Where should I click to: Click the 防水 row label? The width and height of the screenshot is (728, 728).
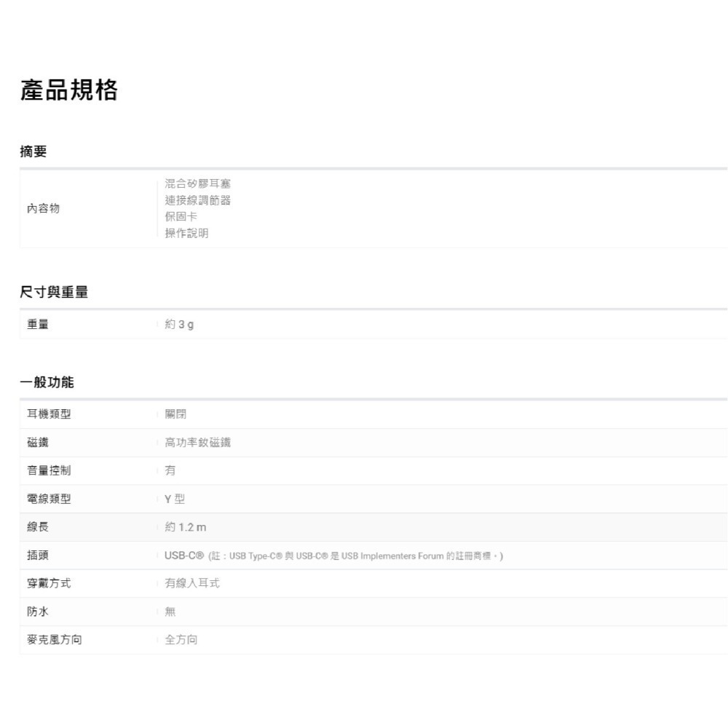[x=38, y=612]
